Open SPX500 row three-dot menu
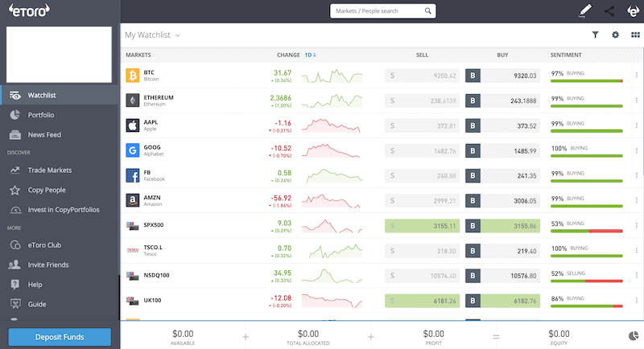The width and height of the screenshot is (644, 349). pos(637,225)
